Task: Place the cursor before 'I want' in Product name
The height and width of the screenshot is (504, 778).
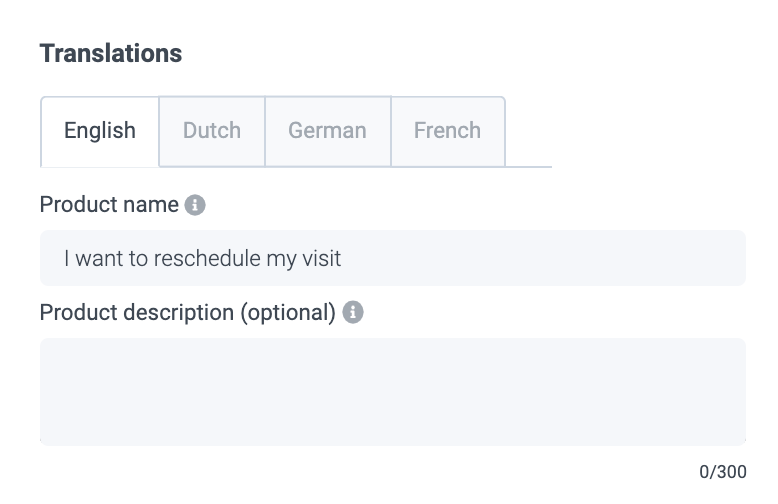Action: point(63,259)
